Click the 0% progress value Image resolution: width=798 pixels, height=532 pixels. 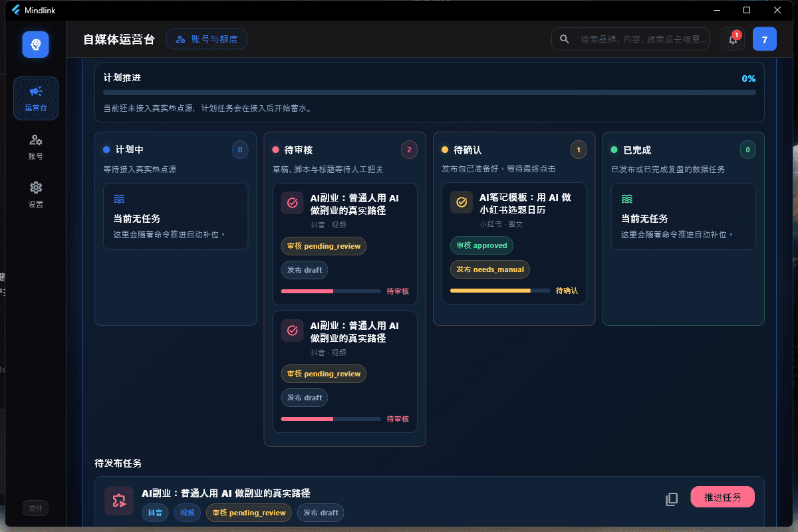[x=749, y=78]
